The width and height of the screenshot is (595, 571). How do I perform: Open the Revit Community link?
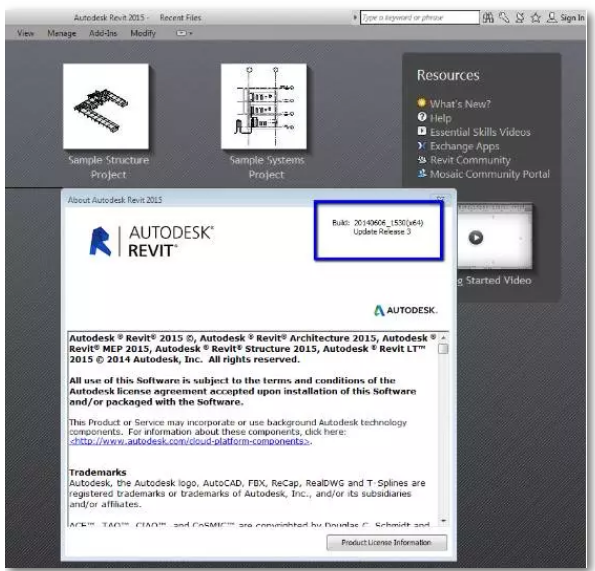point(470,160)
